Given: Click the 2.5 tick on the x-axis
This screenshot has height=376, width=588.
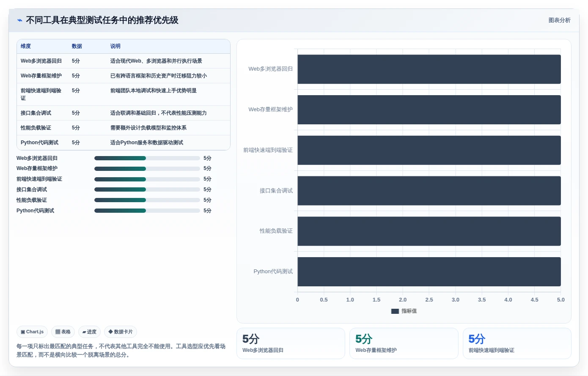Looking at the screenshot, I should click(429, 299).
